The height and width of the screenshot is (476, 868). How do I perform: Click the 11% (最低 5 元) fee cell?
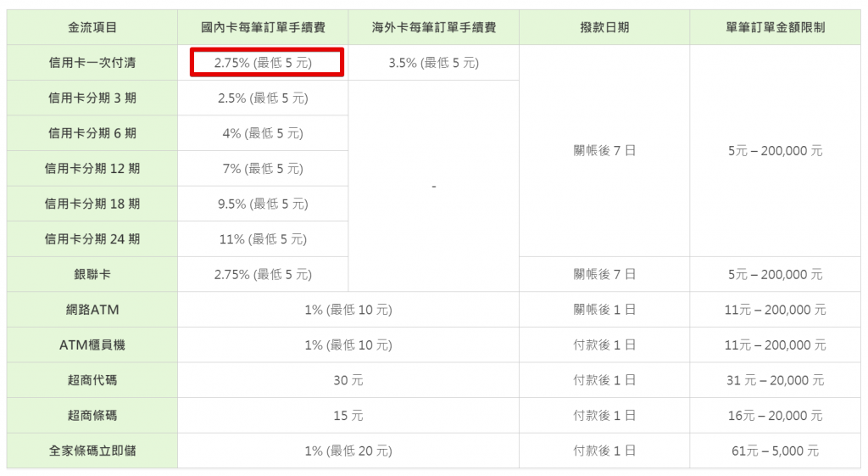click(x=263, y=238)
